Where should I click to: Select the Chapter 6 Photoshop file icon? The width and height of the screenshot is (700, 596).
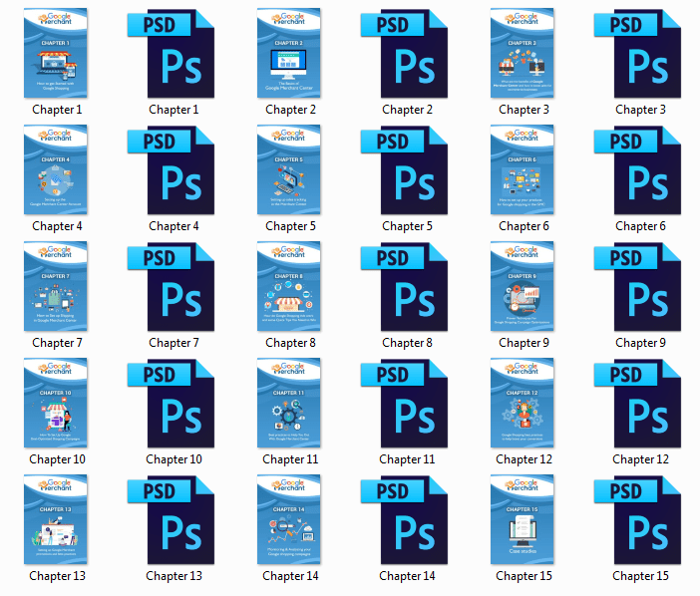(x=640, y=168)
